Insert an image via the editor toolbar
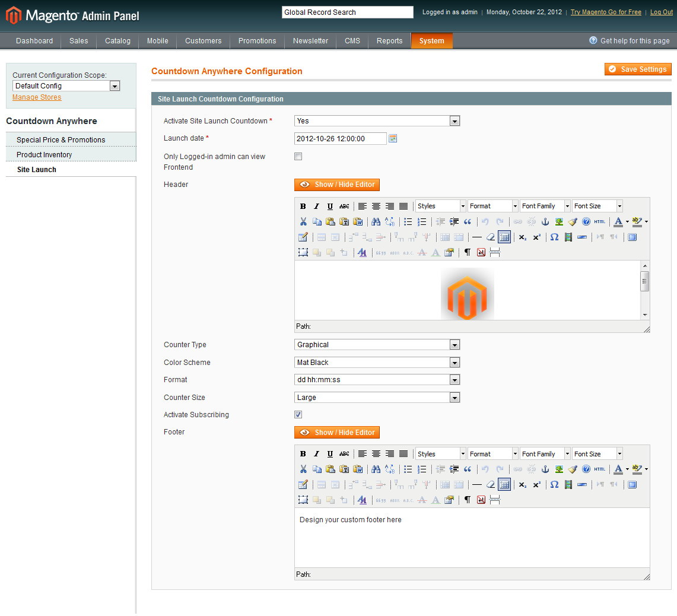 coord(558,221)
